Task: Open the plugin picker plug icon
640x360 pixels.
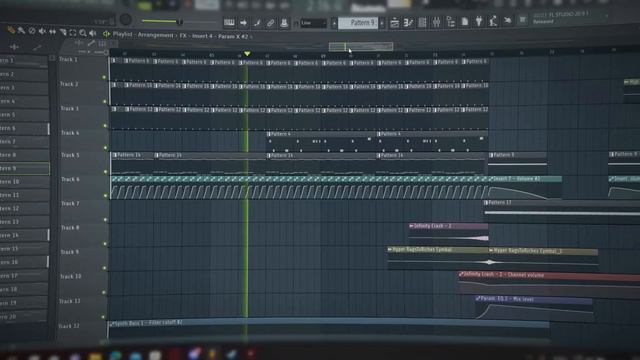Action: pyautogui.click(x=479, y=21)
